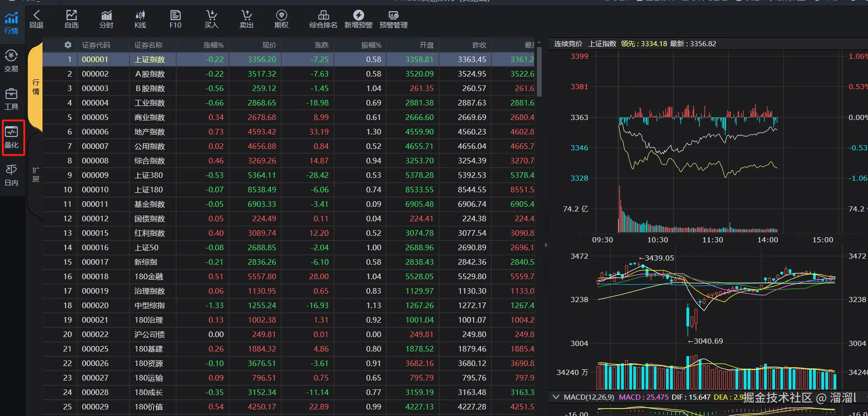Select the 公用指数 row name
The width and height of the screenshot is (868, 416).
(150, 146)
